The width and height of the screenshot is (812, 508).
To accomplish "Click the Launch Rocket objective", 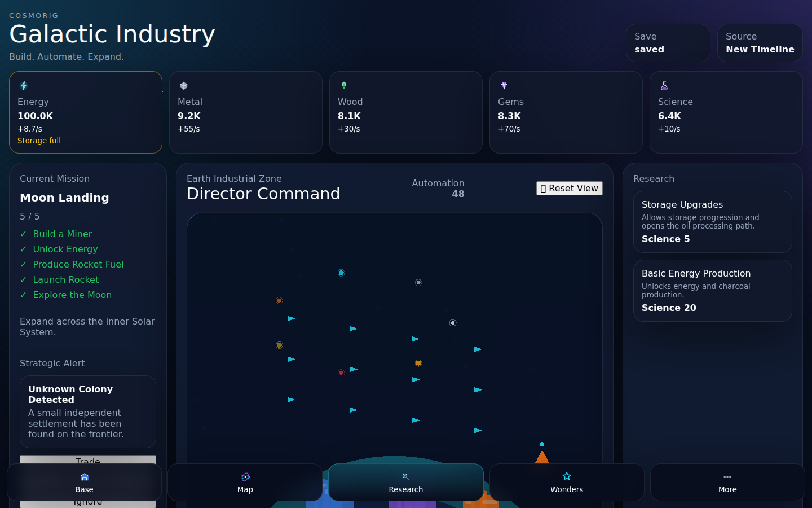I will [66, 279].
